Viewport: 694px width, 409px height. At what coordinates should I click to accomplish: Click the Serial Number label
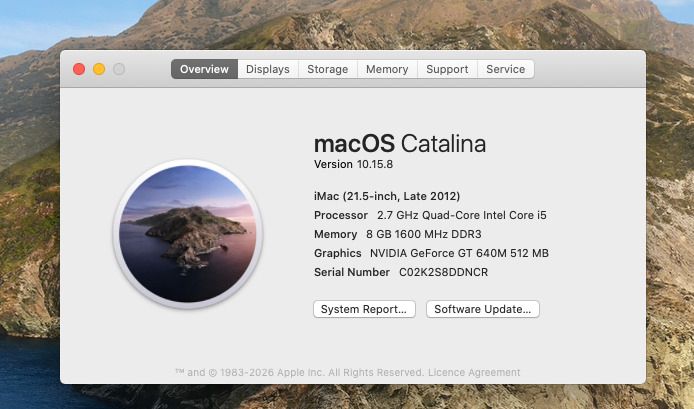pos(352,272)
